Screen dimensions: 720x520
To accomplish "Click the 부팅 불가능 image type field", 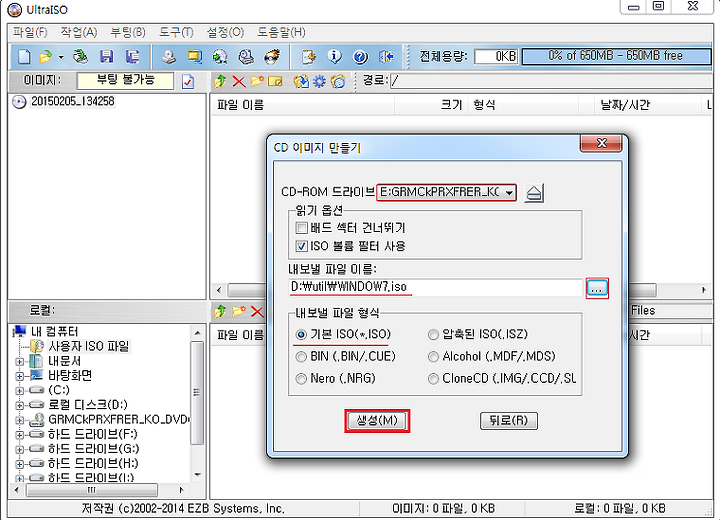I will [126, 80].
